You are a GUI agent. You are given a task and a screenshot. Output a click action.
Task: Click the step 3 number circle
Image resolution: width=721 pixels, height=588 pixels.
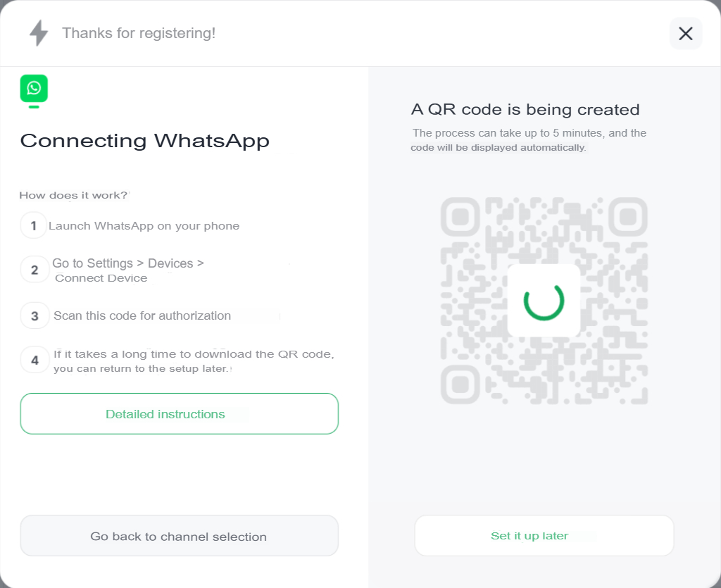click(x=34, y=316)
